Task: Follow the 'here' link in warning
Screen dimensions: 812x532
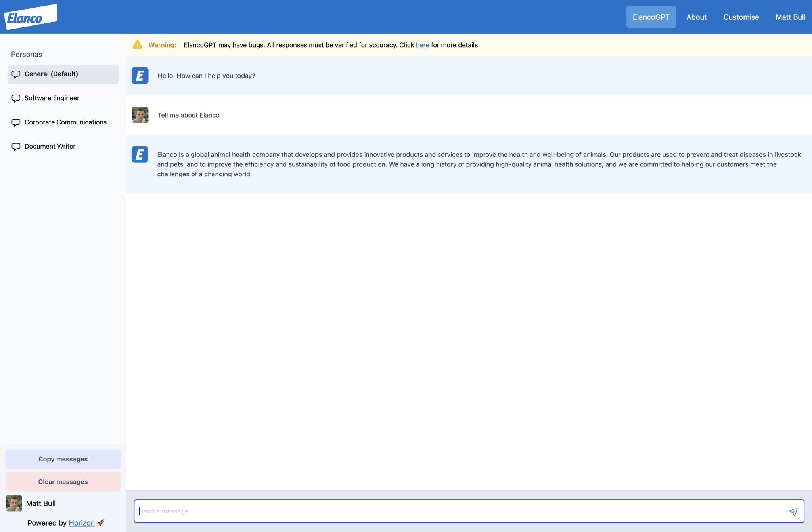Action: point(422,45)
